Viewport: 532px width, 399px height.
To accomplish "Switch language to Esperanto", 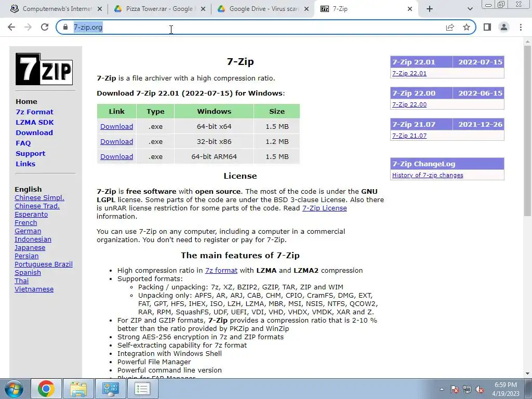I will click(x=31, y=215).
